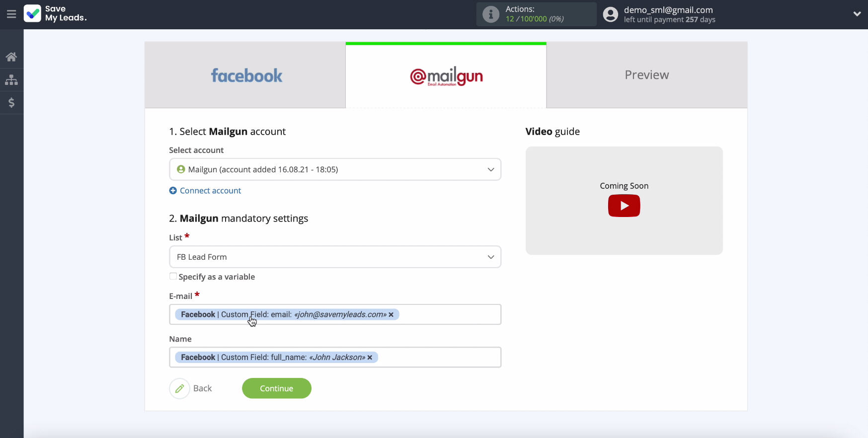Click the Coming Soon video label
The height and width of the screenshot is (438, 868).
(x=624, y=186)
